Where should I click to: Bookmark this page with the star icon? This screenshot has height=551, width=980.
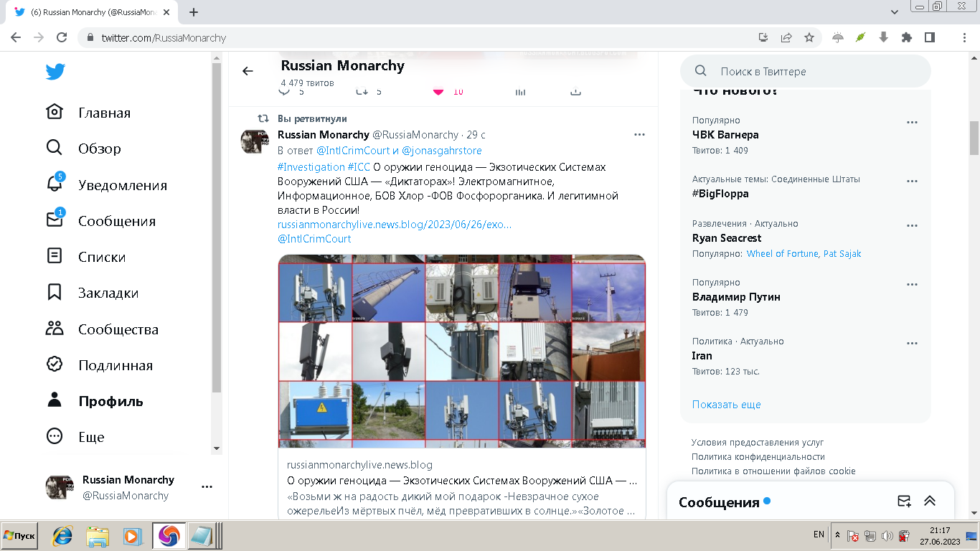point(809,38)
